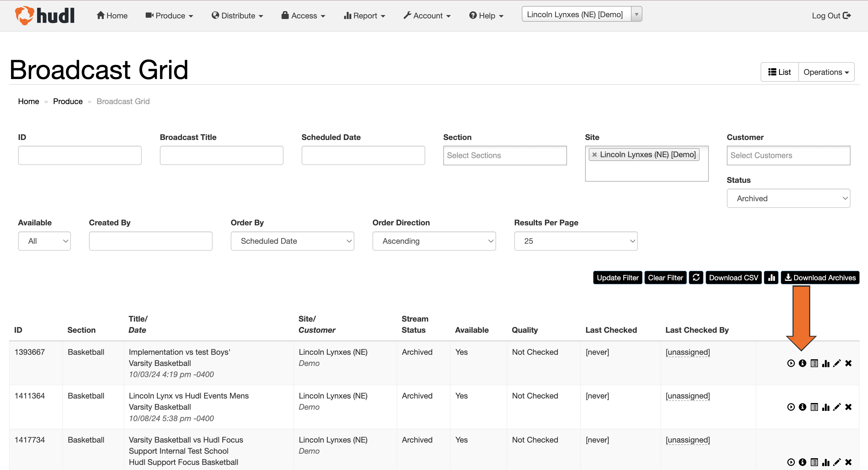The width and height of the screenshot is (868, 470).
Task: Change Results Per Page from 25
Action: (575, 240)
